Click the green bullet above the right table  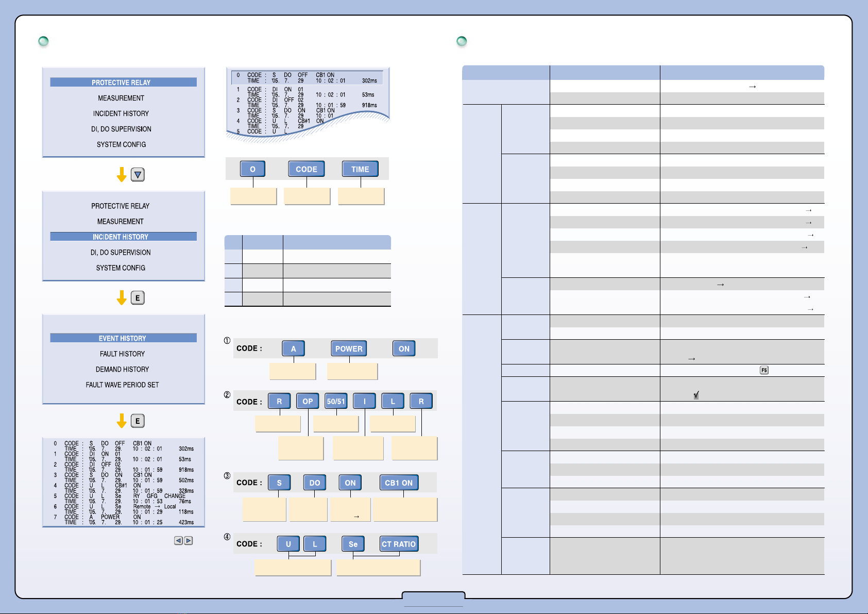coord(462,41)
